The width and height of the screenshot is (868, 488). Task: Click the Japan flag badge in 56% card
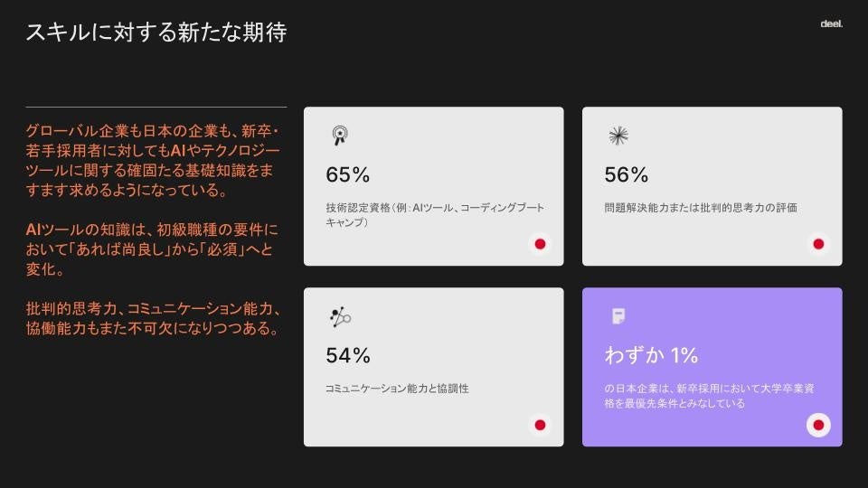pos(818,244)
